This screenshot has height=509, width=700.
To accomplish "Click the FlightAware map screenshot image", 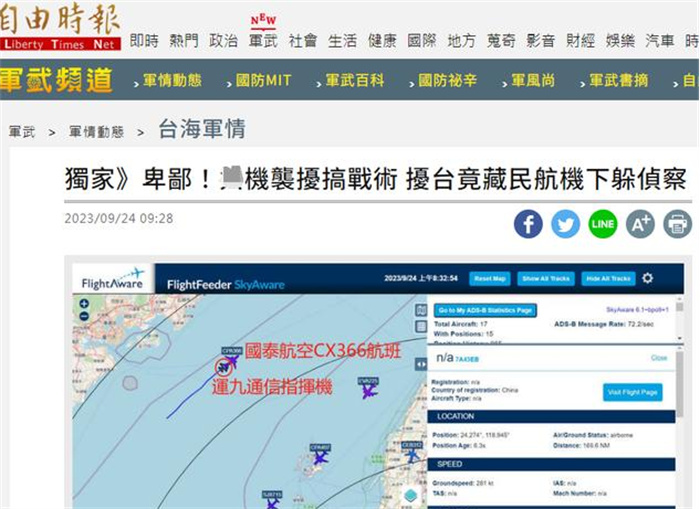I will coord(378,386).
